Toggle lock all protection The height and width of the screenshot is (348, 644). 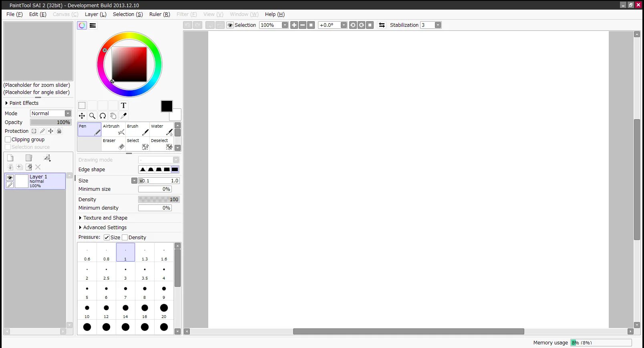59,131
